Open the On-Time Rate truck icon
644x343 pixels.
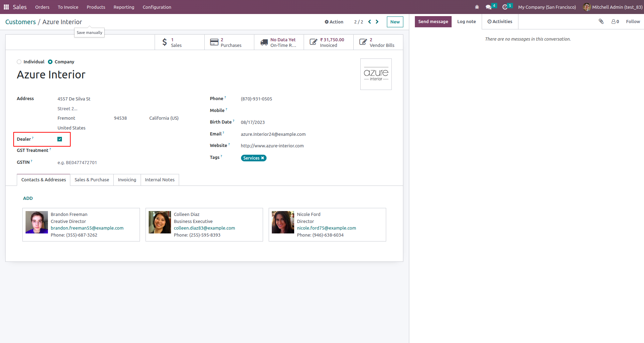[264, 42]
